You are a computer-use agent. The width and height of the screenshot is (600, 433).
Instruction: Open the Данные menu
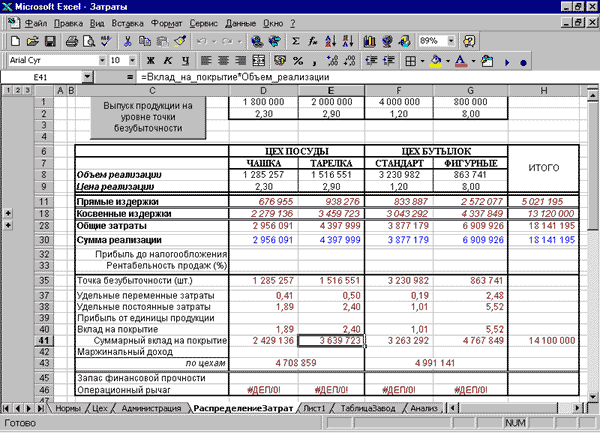pos(240,23)
